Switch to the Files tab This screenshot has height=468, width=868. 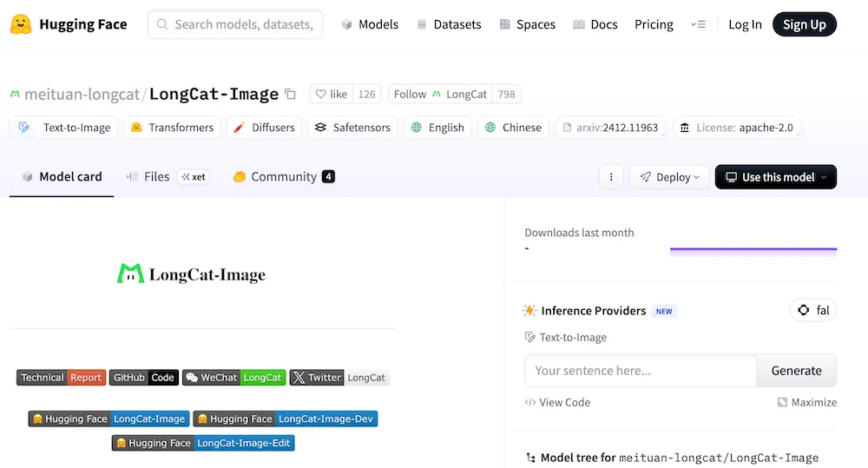pyautogui.click(x=156, y=177)
